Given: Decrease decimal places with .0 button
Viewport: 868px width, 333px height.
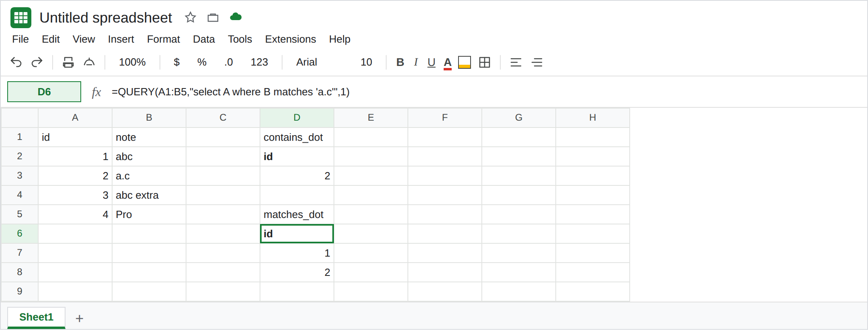Looking at the screenshot, I should 228,62.
